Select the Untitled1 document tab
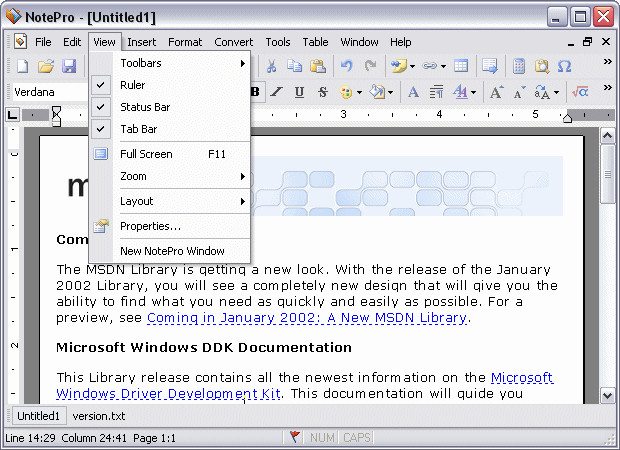 coord(38,416)
